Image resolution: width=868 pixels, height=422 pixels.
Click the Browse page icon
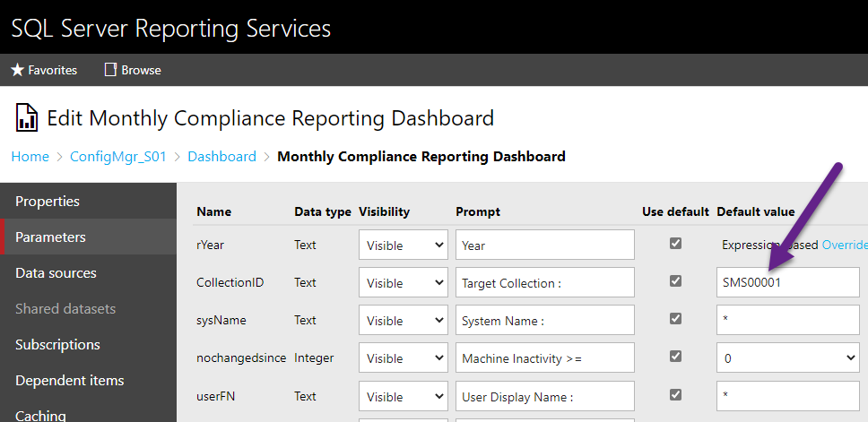point(110,70)
